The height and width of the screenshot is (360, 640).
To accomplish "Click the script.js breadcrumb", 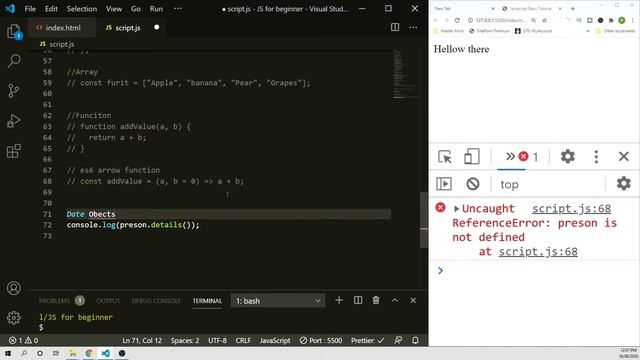I will (x=57, y=44).
